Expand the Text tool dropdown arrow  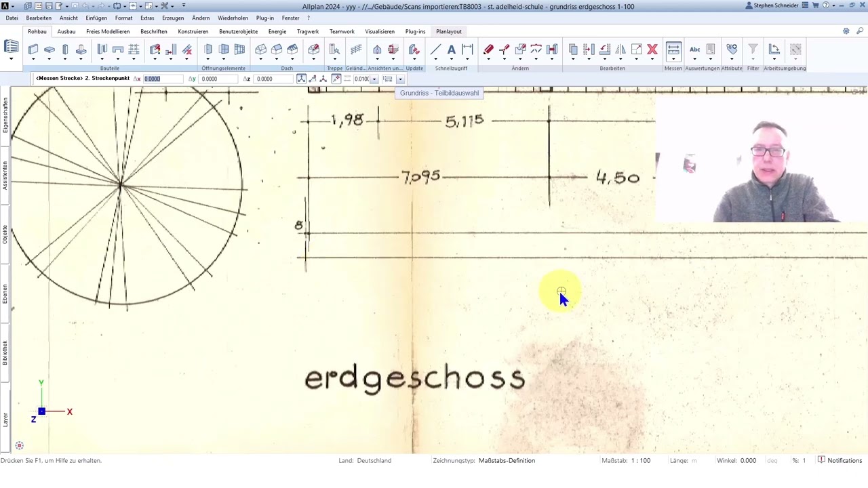(x=451, y=59)
